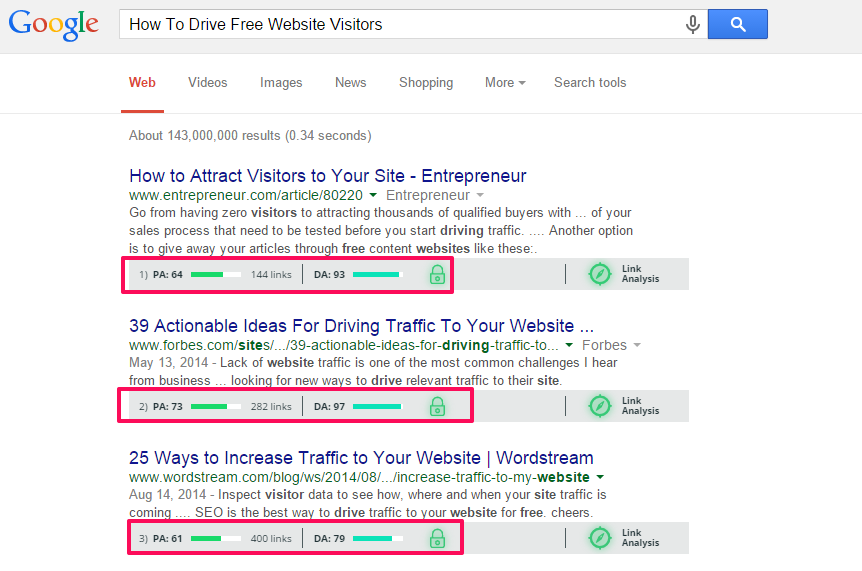Expand the Forbes source gray dropdown
862x571 pixels.
click(637, 345)
